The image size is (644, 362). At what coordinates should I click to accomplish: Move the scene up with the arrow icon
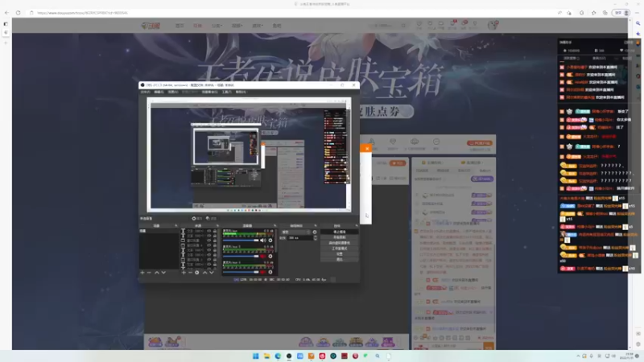156,273
